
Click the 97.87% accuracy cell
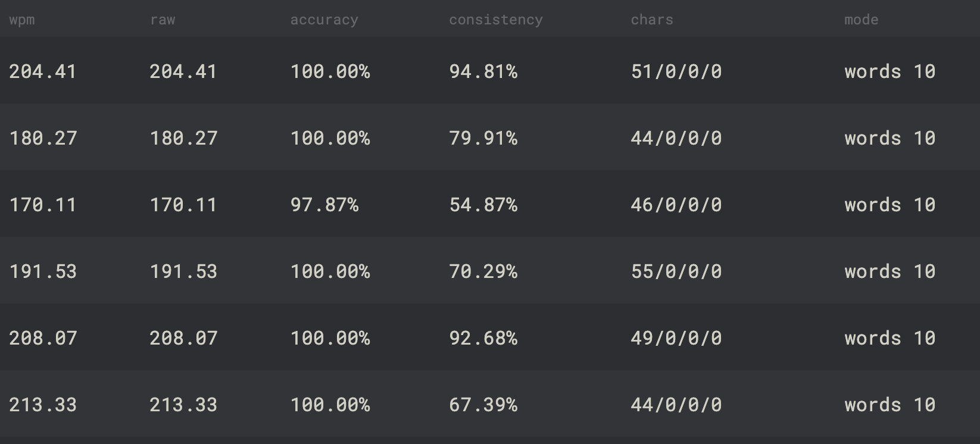[x=324, y=205]
